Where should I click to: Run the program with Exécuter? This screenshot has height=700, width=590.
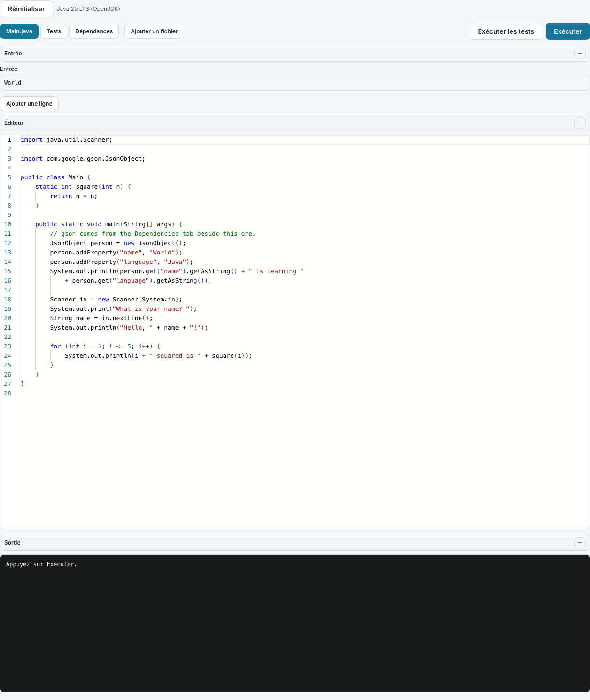[568, 31]
